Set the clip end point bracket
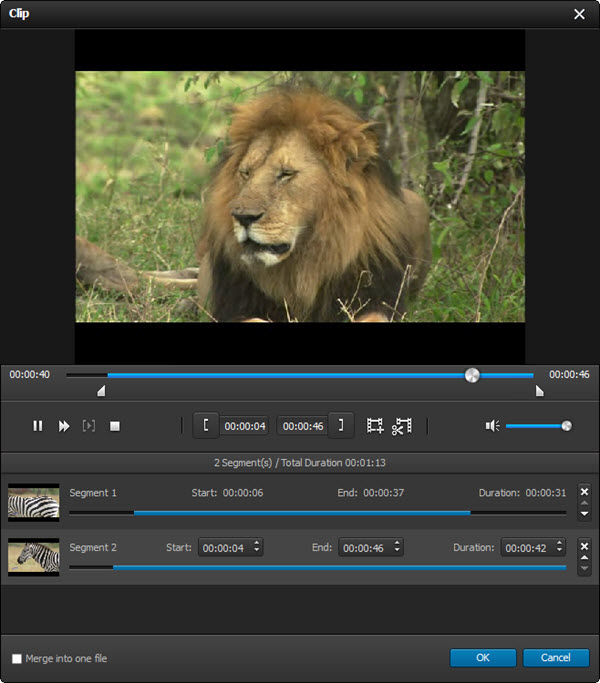This screenshot has width=600, height=683. 341,425
